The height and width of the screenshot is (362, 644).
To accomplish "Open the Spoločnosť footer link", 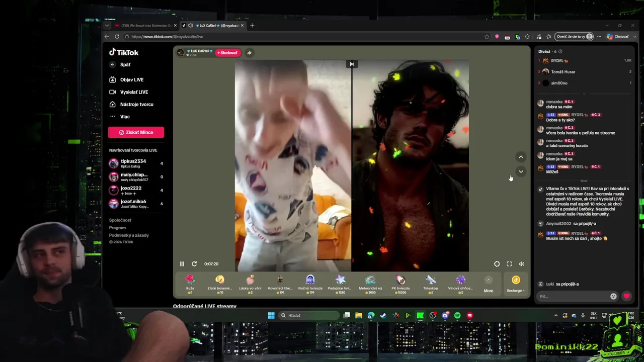I will [x=120, y=220].
